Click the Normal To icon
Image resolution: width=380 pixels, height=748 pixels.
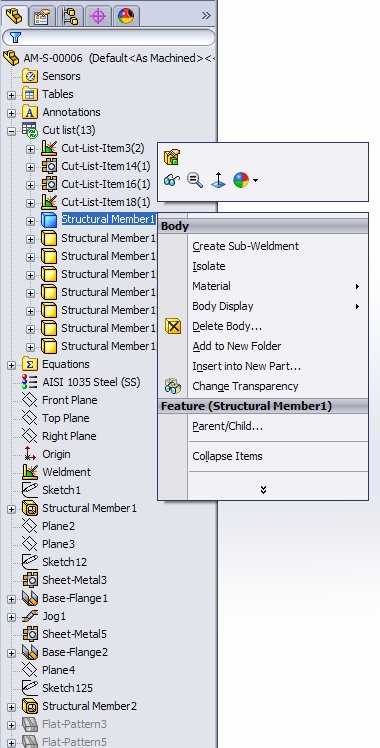point(218,180)
